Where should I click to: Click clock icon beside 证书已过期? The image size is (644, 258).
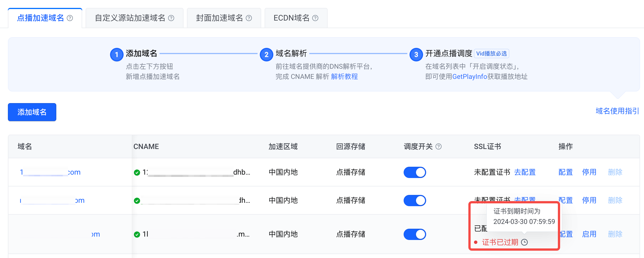pyautogui.click(x=524, y=242)
